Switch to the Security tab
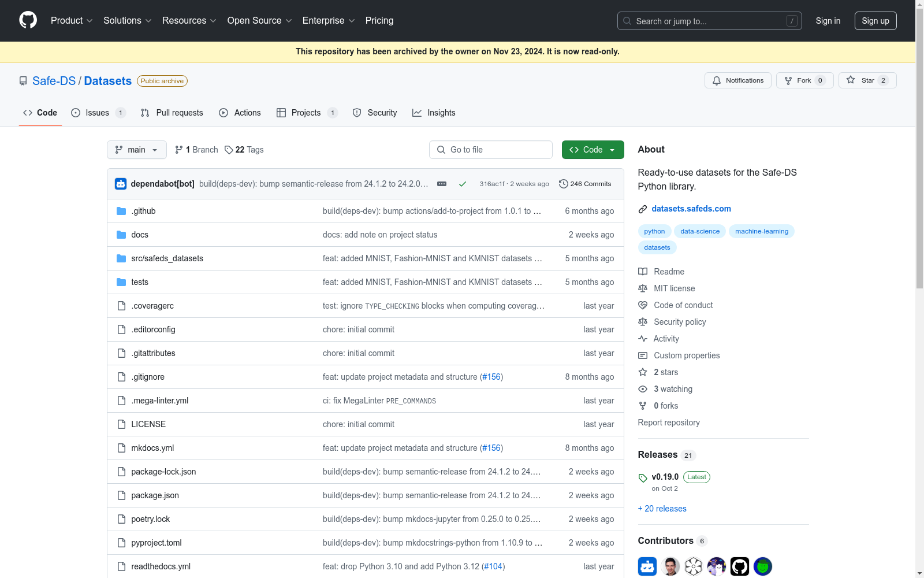924x578 pixels. (x=375, y=113)
